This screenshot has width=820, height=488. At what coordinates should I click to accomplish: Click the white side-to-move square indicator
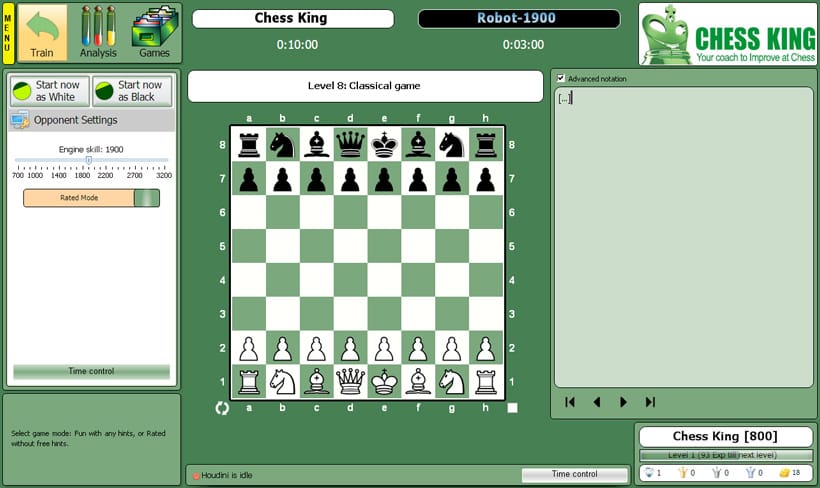coord(512,407)
